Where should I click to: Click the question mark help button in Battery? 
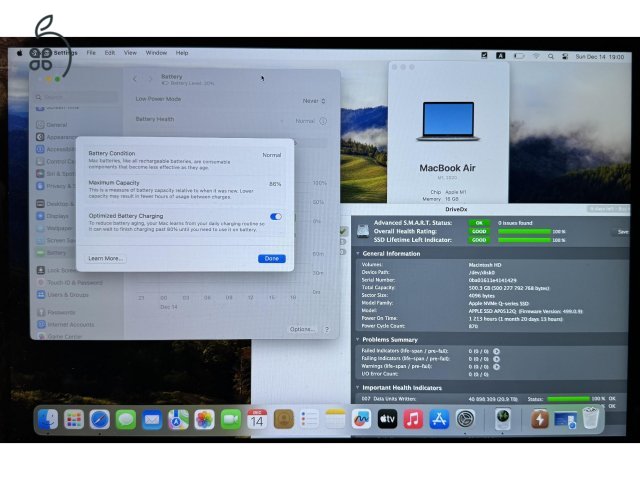pos(327,329)
